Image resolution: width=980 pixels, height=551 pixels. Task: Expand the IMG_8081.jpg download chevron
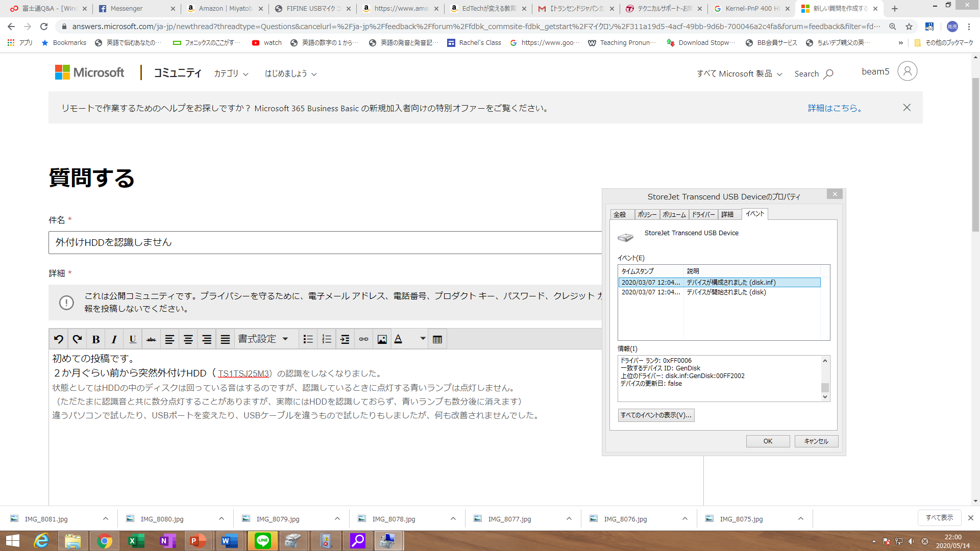pyautogui.click(x=105, y=518)
